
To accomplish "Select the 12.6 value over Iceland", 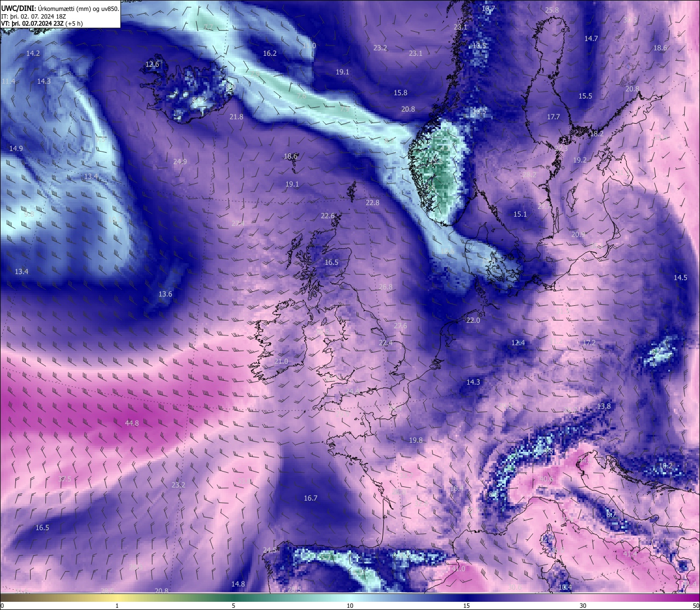I will [152, 64].
